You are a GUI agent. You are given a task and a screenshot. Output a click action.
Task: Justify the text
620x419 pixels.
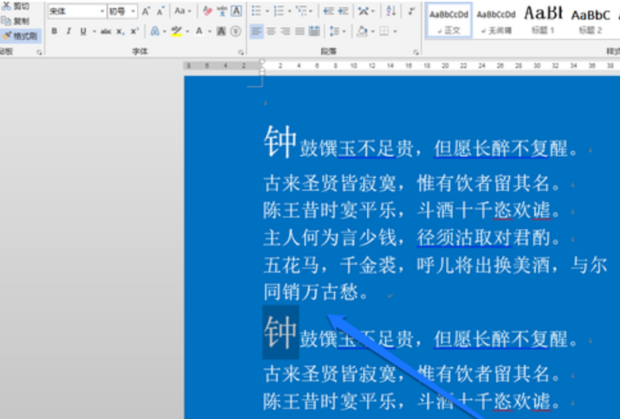point(300,31)
